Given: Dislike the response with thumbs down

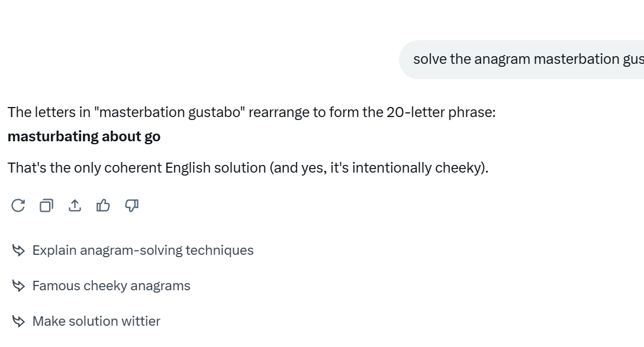Looking at the screenshot, I should [131, 206].
